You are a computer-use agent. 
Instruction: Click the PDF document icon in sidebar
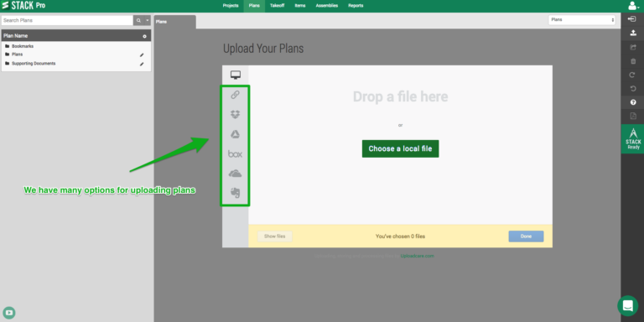633,116
